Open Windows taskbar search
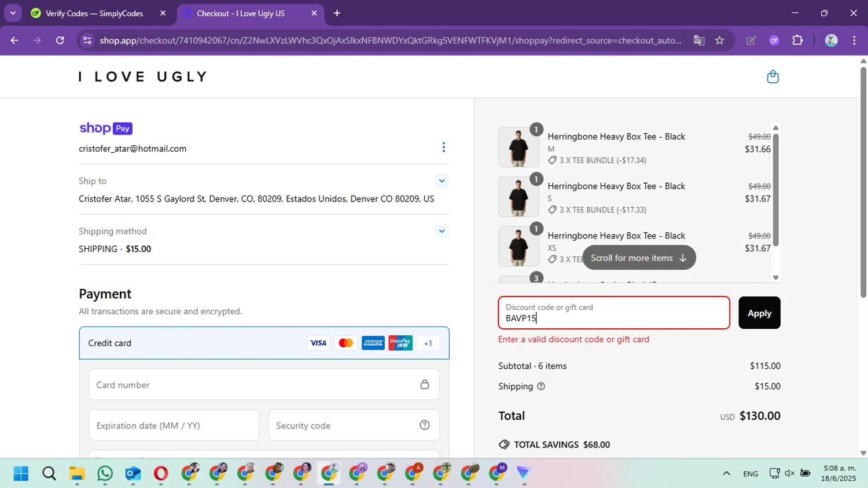This screenshot has width=868, height=488. tap(49, 474)
